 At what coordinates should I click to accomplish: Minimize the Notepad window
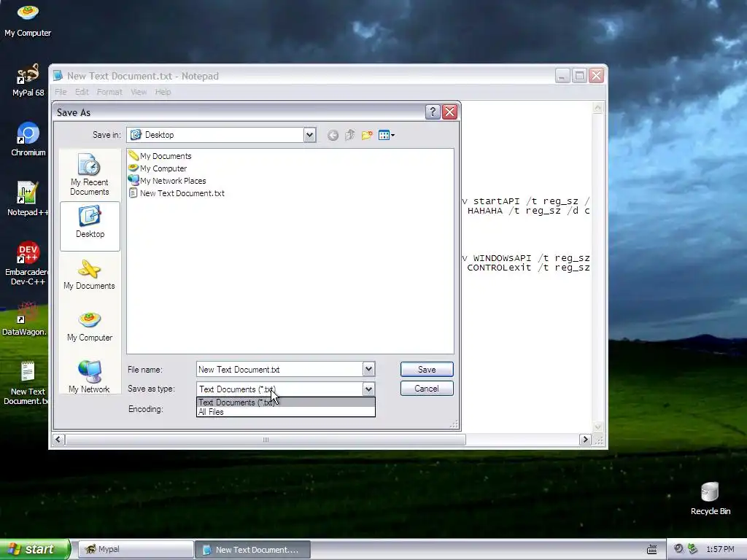[x=562, y=76]
